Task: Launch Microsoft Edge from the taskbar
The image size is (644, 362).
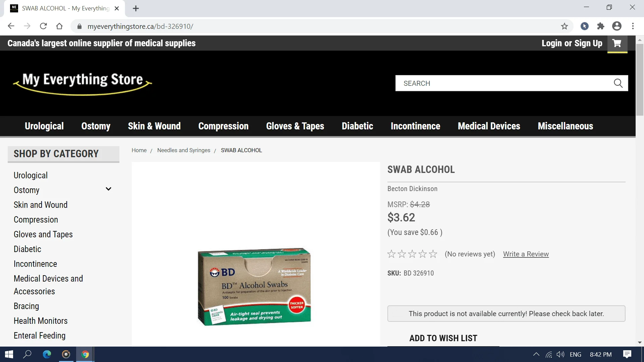Action: point(47,354)
